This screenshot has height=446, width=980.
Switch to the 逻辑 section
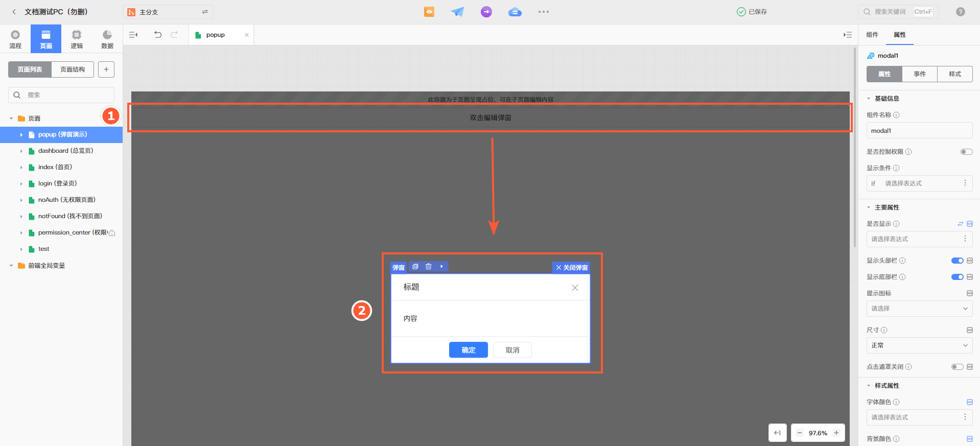tap(77, 39)
